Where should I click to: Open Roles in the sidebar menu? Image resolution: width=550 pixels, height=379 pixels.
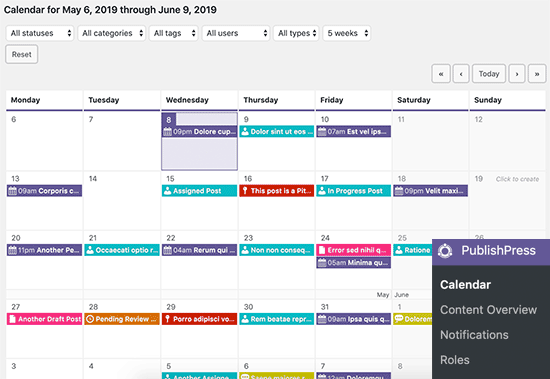coord(455,360)
